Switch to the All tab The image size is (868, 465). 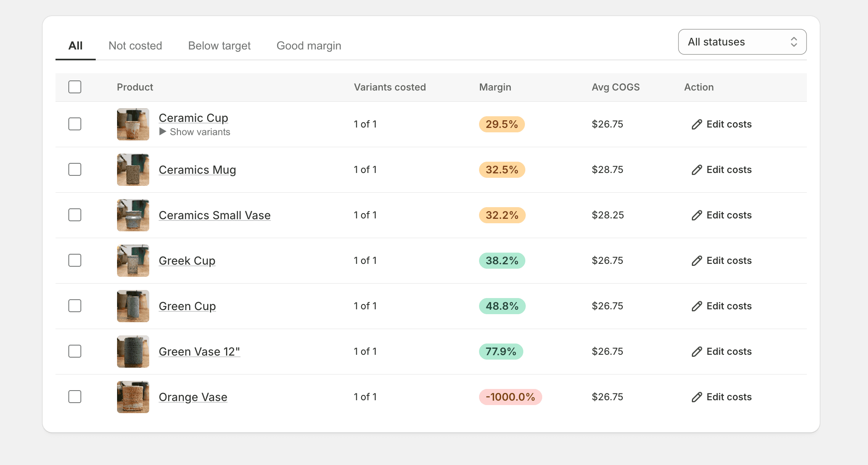tap(76, 46)
